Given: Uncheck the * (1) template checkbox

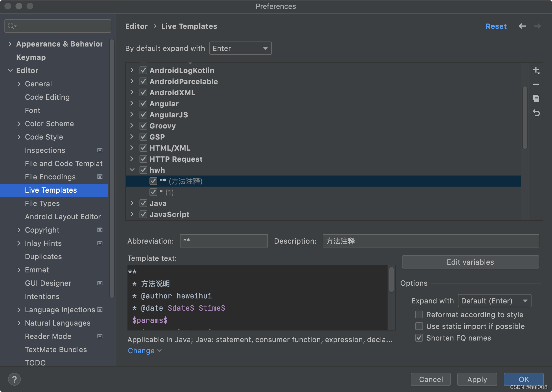Looking at the screenshot, I should pos(153,192).
